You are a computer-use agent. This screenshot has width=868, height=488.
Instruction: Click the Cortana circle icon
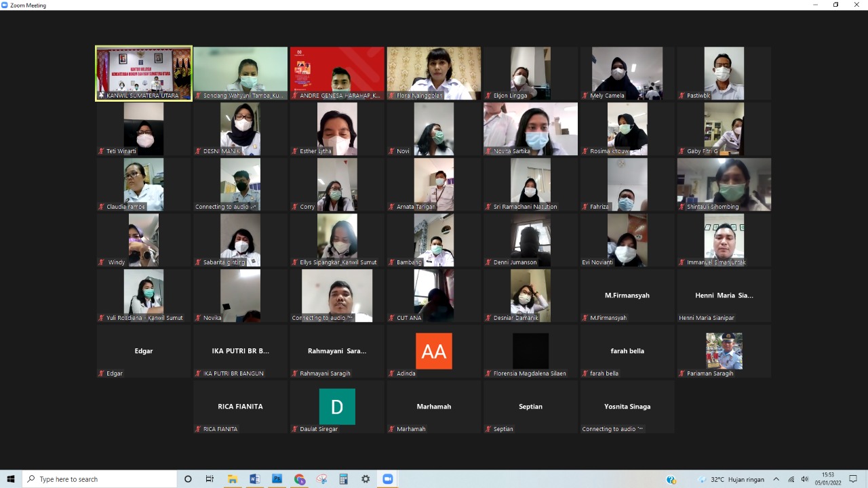(x=188, y=479)
